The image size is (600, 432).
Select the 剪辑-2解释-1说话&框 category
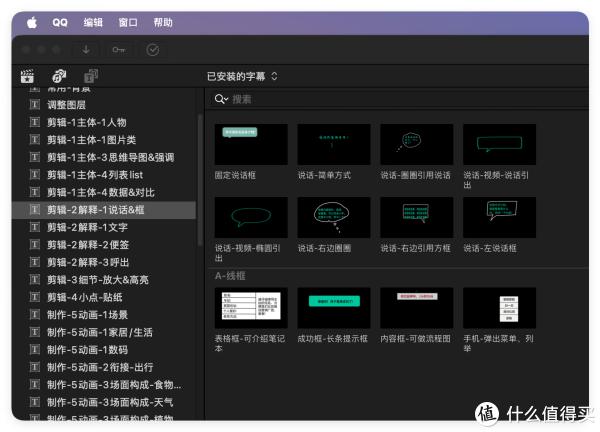tap(104, 210)
